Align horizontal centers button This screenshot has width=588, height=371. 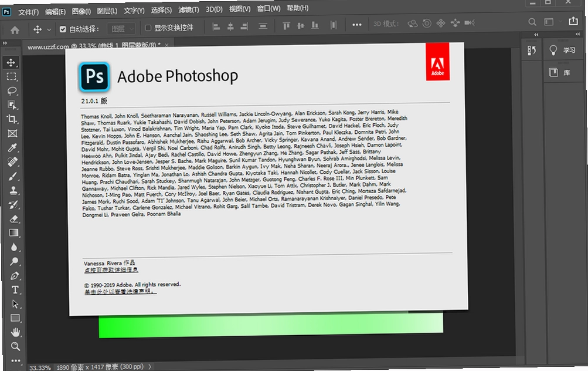click(230, 26)
